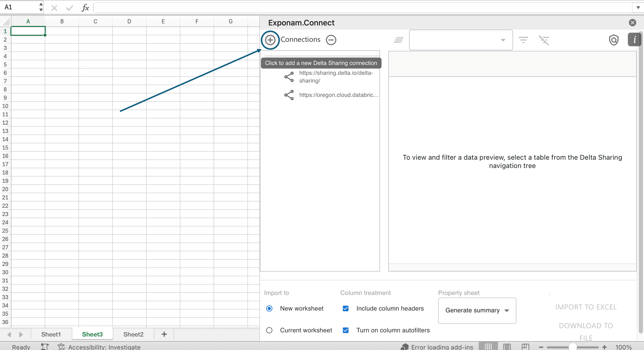Click the Name Box stepper arrows
The image size is (644, 350).
pyautogui.click(x=41, y=7)
